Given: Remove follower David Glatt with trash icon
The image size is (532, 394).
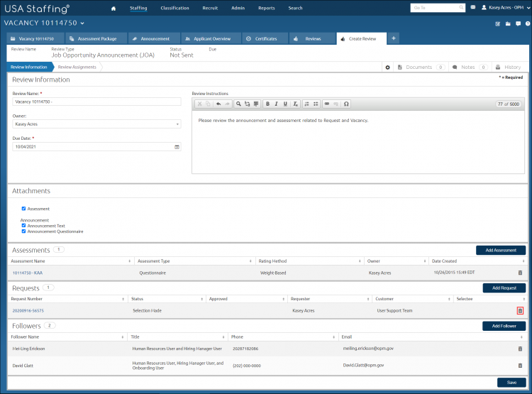Looking at the screenshot, I should click(520, 366).
